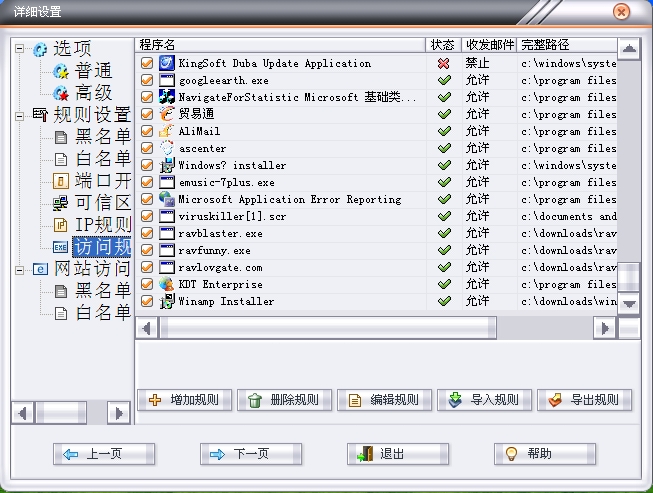Screen dimensions: 653x493
Task: Click the list horizontal scrollbar thumb
Action: 328,329
